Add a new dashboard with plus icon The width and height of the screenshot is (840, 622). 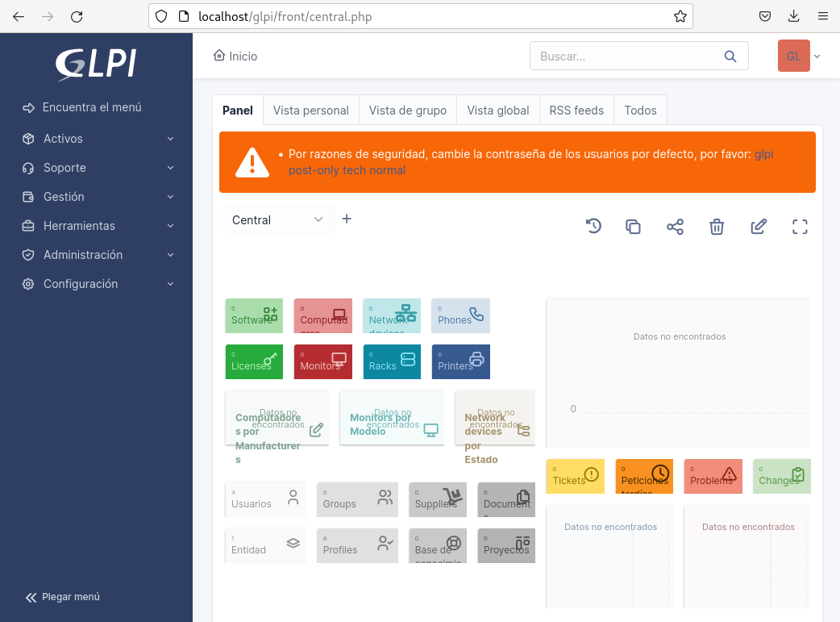pos(347,219)
